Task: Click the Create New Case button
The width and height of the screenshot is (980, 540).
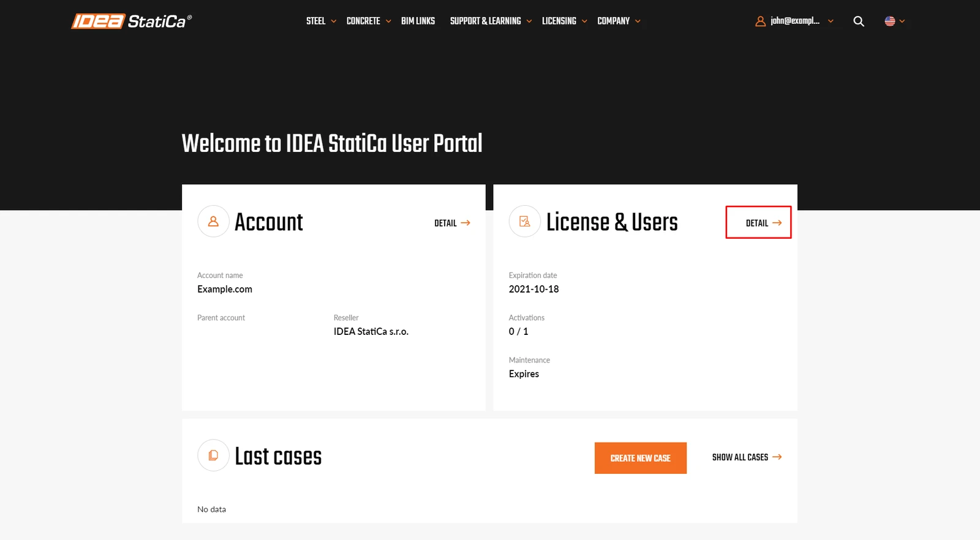Action: (x=641, y=458)
